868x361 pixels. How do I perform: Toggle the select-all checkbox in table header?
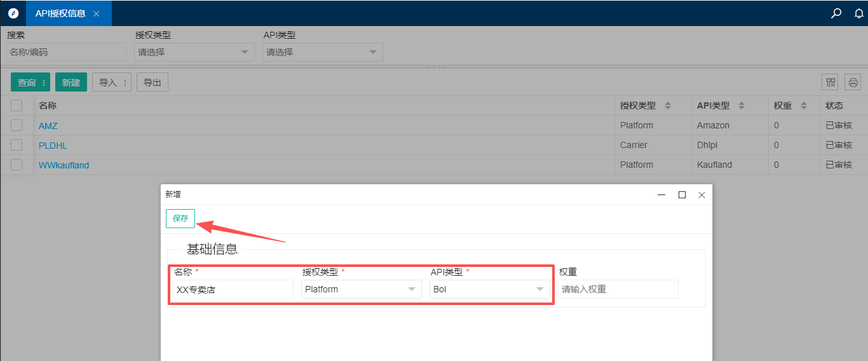coord(17,106)
